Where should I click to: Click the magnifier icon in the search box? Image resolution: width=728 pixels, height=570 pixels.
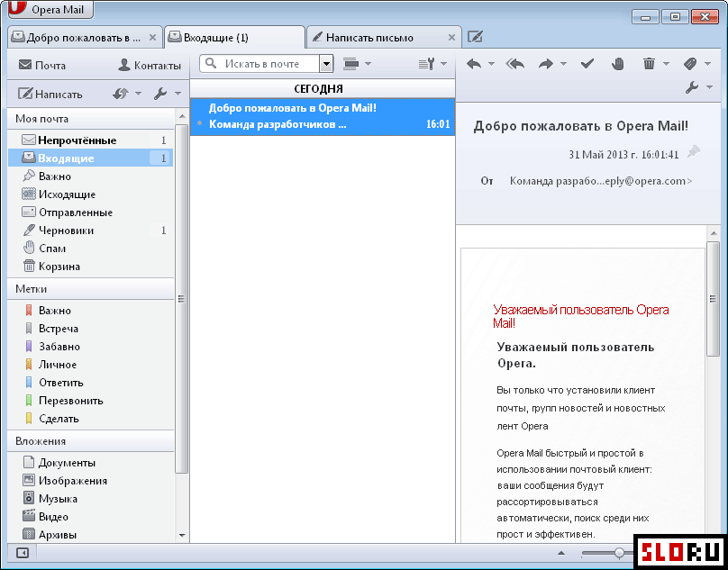(x=211, y=63)
